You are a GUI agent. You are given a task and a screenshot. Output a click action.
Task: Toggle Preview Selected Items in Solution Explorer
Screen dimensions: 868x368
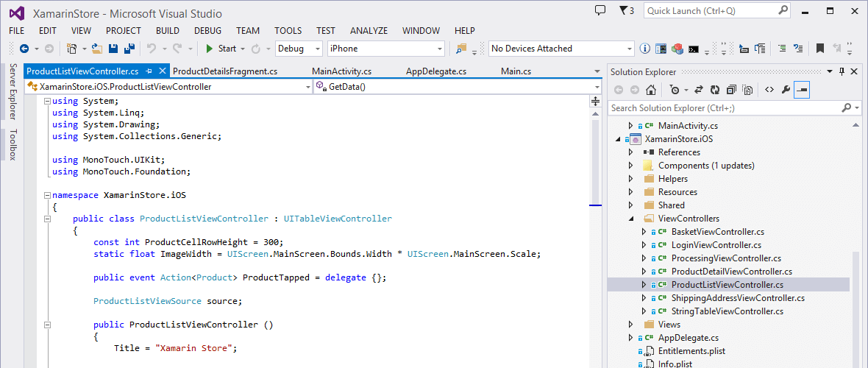pyautogui.click(x=803, y=90)
